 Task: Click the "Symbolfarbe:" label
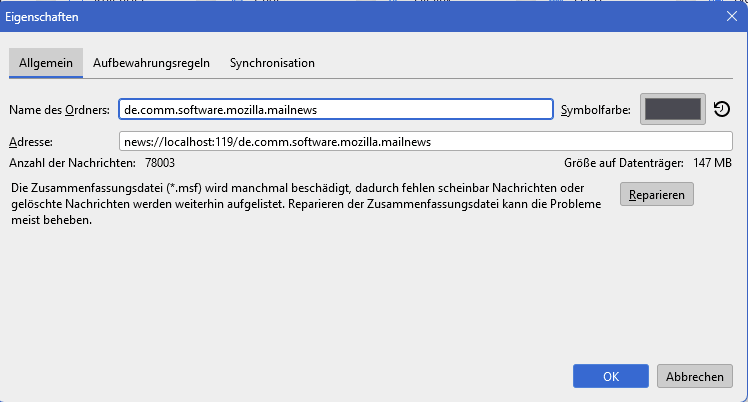pos(596,109)
